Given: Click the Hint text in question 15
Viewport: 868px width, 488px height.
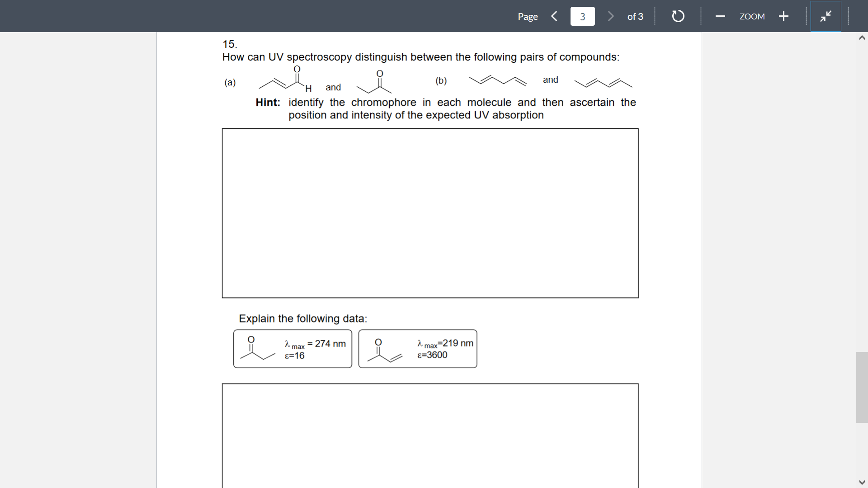Looking at the screenshot, I should [x=267, y=103].
